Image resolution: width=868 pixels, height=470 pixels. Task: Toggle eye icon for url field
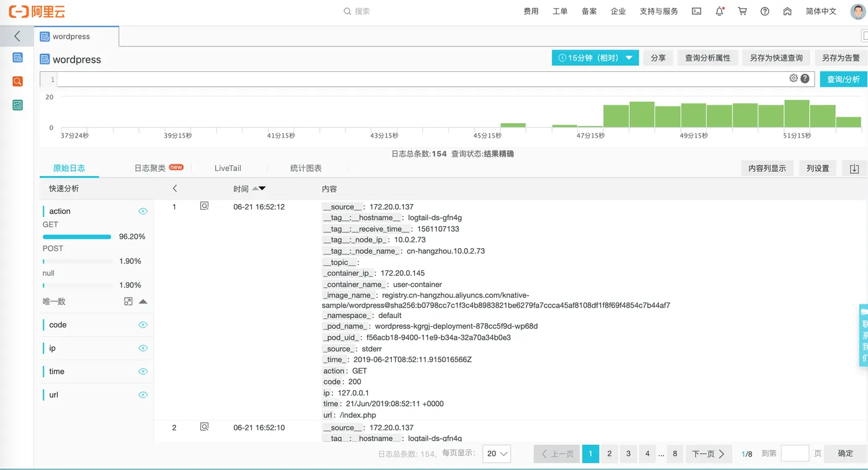pos(143,395)
